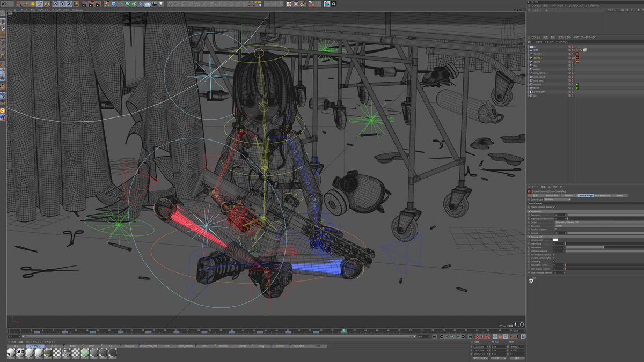Expand the BODY object in tree
The image size is (644, 362).
pyautogui.click(x=528, y=88)
